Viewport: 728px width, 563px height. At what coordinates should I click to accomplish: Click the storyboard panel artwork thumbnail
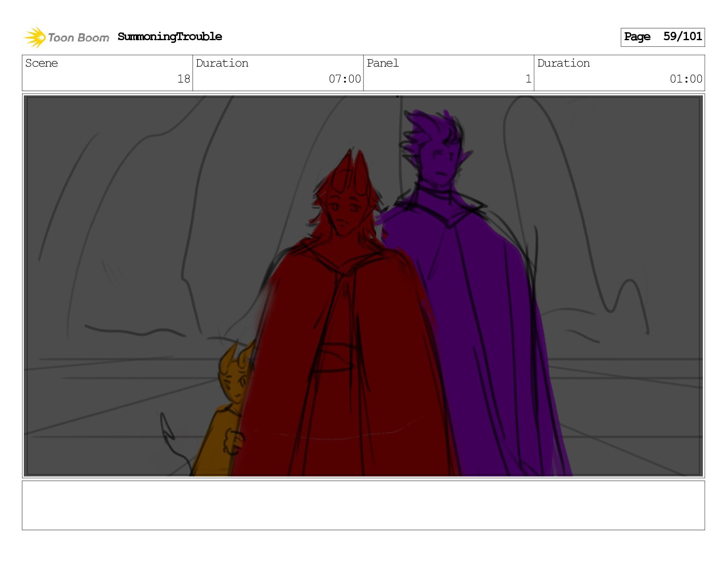(x=363, y=286)
